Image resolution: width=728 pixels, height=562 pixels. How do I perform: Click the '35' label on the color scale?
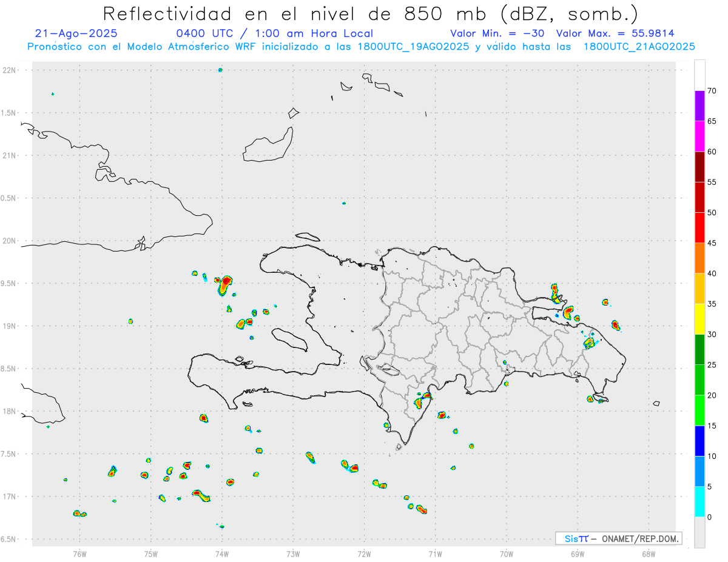[x=712, y=304]
